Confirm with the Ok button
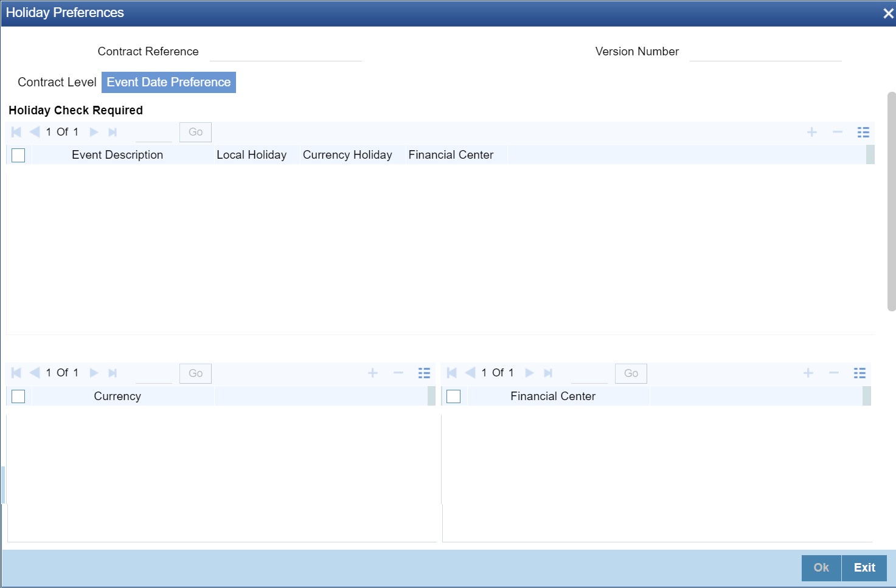896x588 pixels. (821, 568)
